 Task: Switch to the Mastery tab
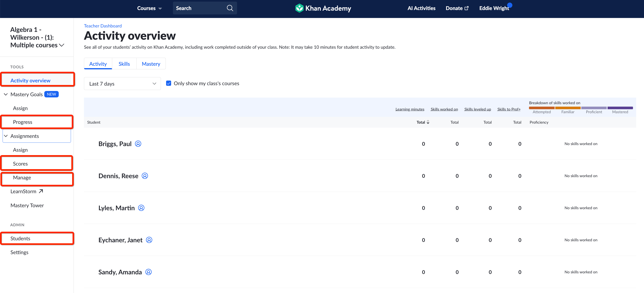pos(151,64)
